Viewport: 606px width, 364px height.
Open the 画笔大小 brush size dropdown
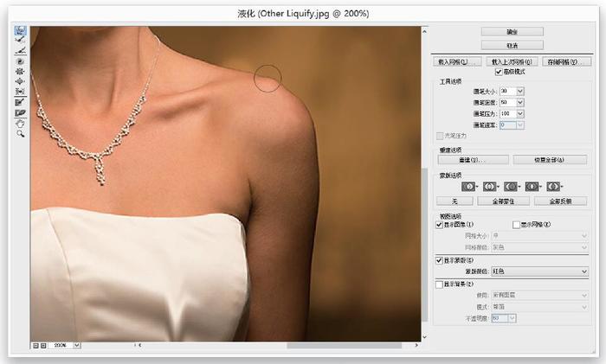520,91
